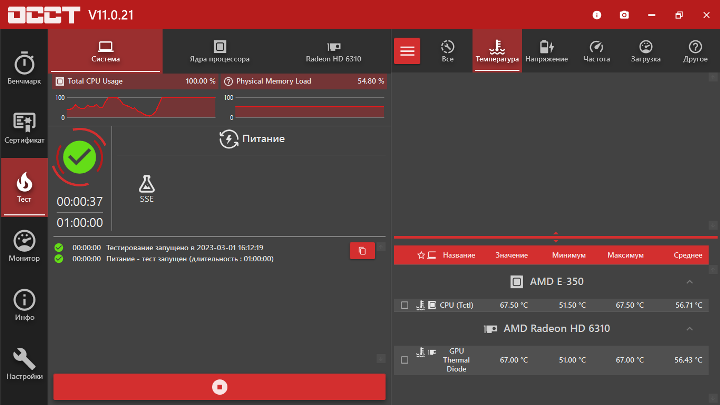The image size is (720, 405).
Task: Click the log entry Тестирование запущено
Action: [x=185, y=248]
